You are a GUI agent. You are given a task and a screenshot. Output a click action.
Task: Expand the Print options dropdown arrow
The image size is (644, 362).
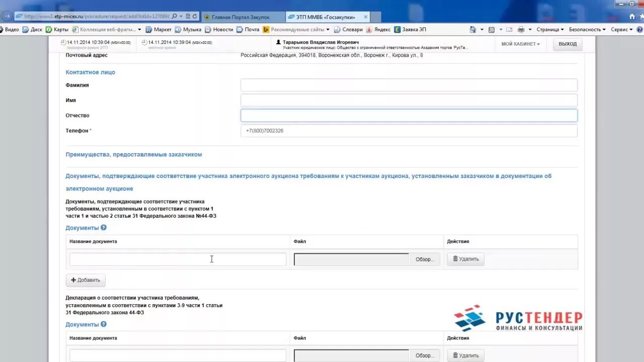click(x=530, y=30)
